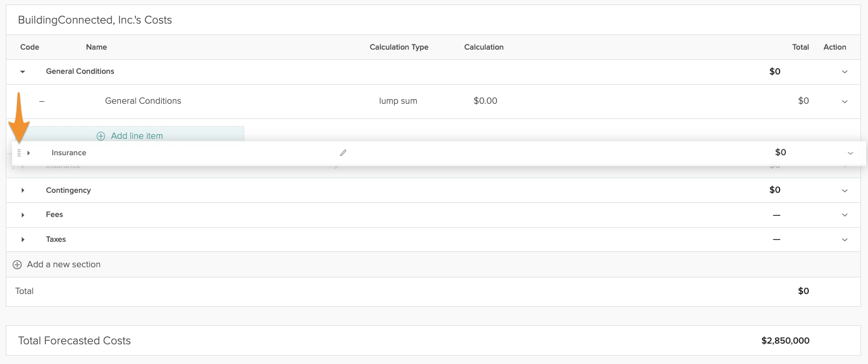
Task: Open the Contingency action dropdown
Action: pyautogui.click(x=844, y=190)
